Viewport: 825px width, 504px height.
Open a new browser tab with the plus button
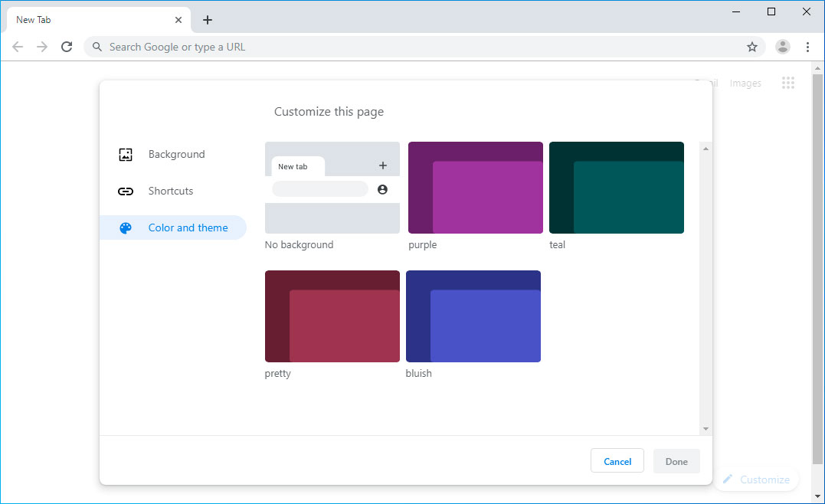tap(207, 19)
